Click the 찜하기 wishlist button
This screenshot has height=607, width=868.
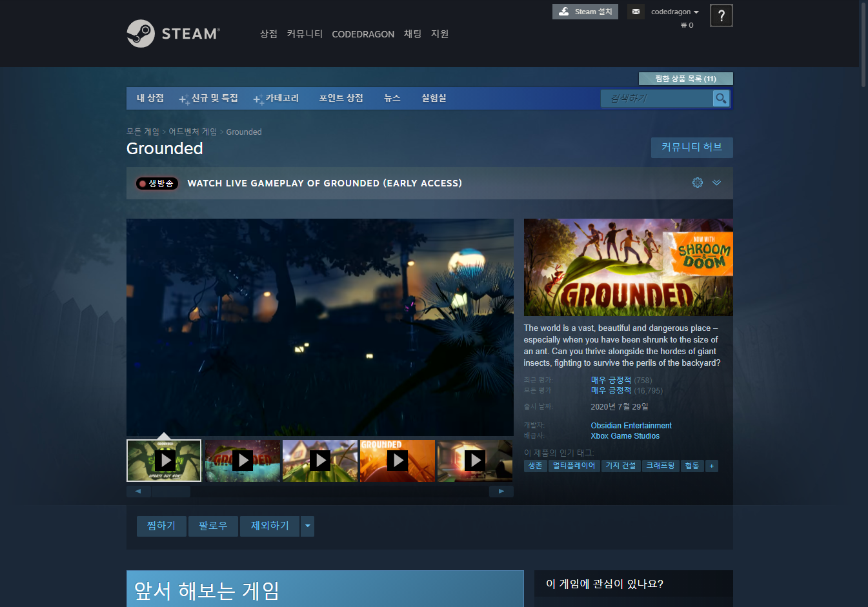pos(161,526)
